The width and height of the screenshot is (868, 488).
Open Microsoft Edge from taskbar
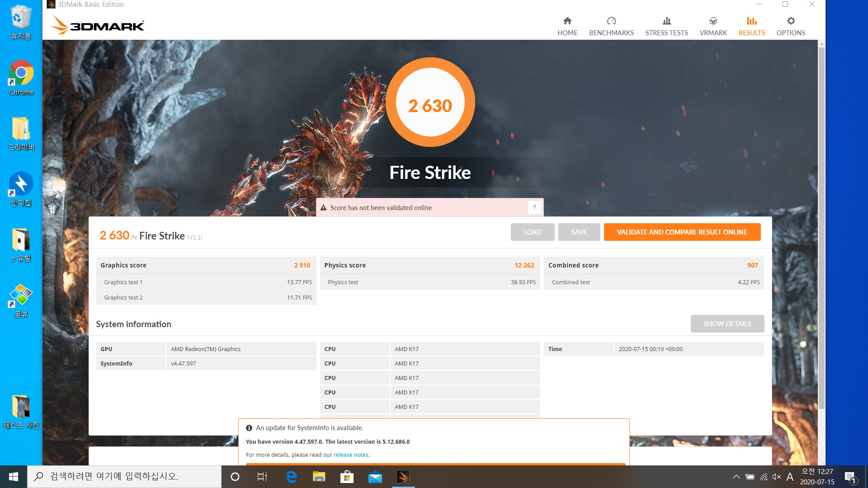[291, 477]
